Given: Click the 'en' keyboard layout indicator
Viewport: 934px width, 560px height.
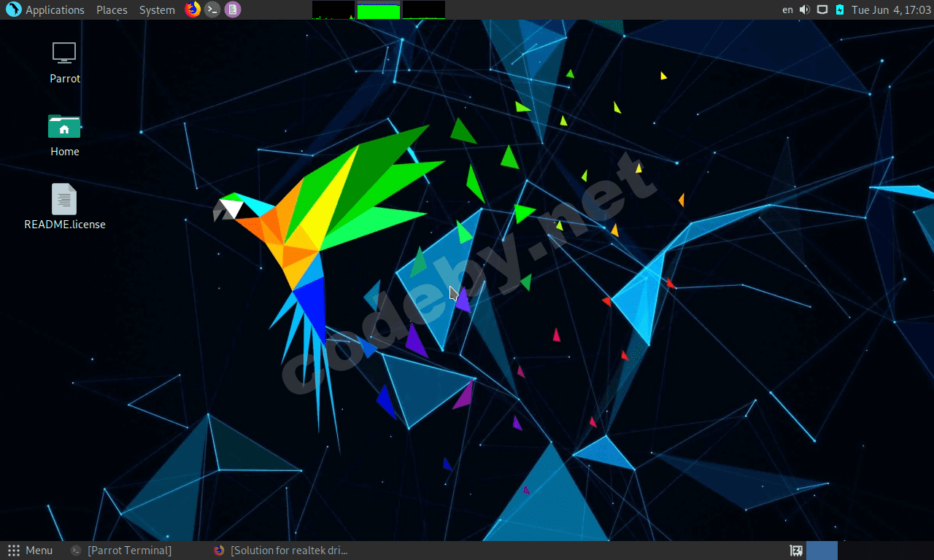Looking at the screenshot, I should pos(787,10).
